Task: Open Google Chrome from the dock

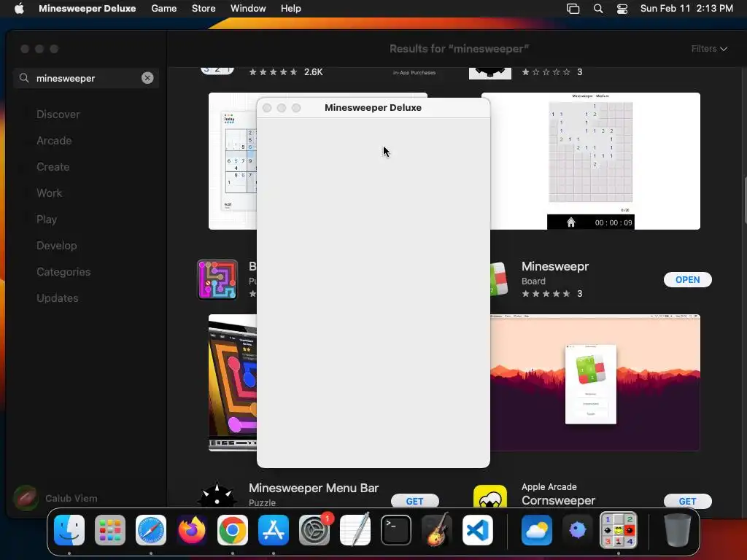Action: [x=233, y=530]
